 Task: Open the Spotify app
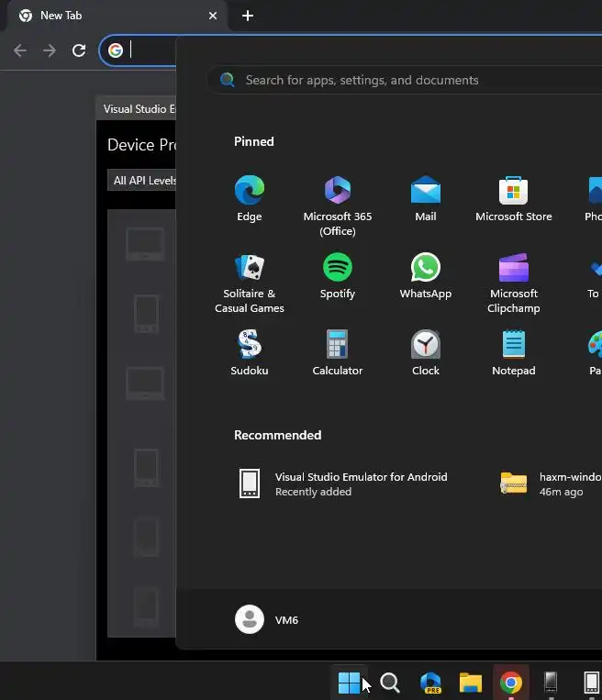point(338,275)
